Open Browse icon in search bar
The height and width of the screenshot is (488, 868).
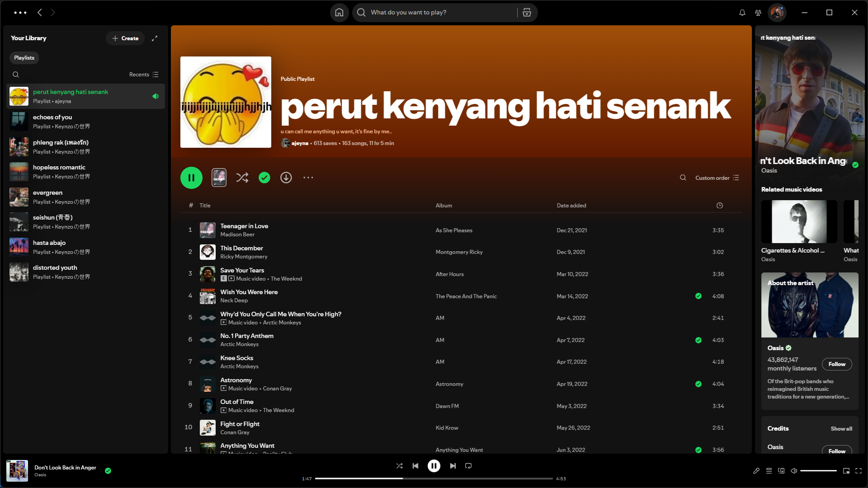(x=527, y=13)
